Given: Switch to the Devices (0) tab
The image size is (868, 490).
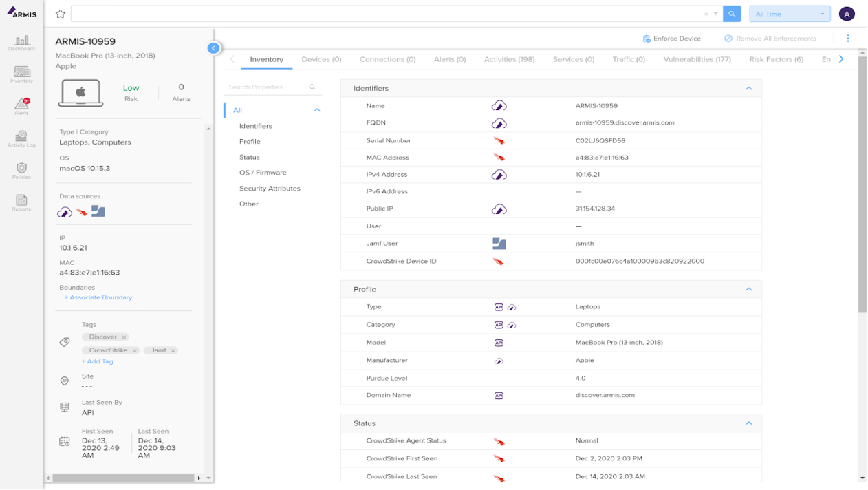Looking at the screenshot, I should click(x=321, y=59).
